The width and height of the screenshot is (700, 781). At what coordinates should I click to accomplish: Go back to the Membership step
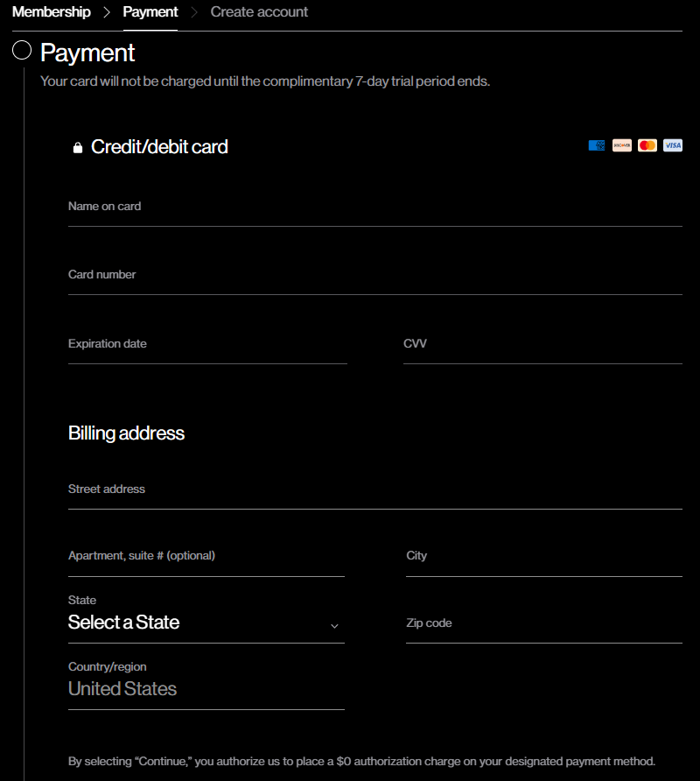click(52, 12)
